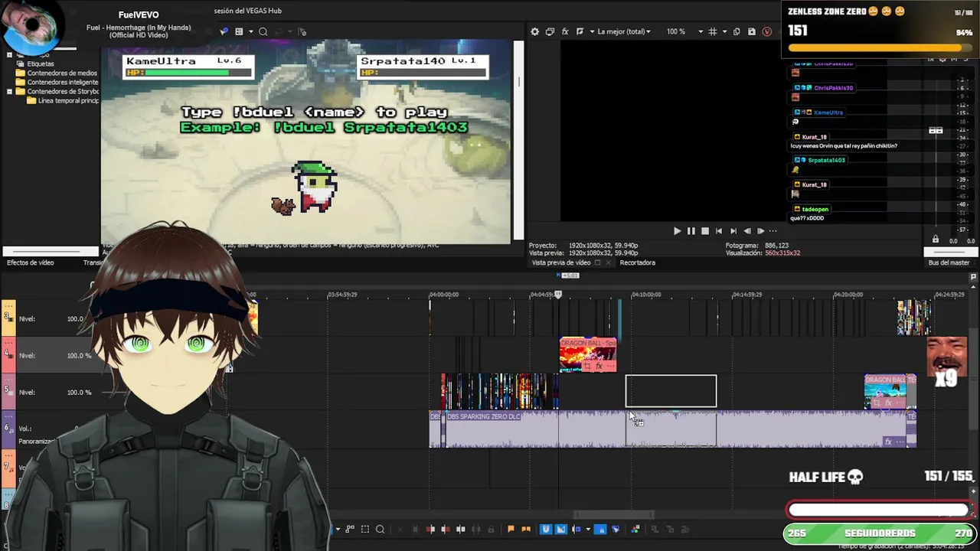Select DRAGON BALL clip near end of track 5
Screen dimensions: 980x551
coord(886,392)
